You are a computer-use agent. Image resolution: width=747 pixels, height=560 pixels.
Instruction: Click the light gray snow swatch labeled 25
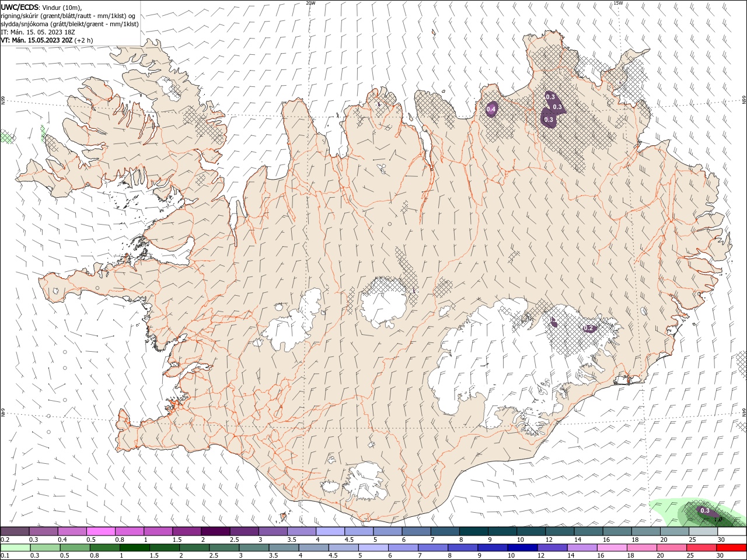[x=703, y=531]
